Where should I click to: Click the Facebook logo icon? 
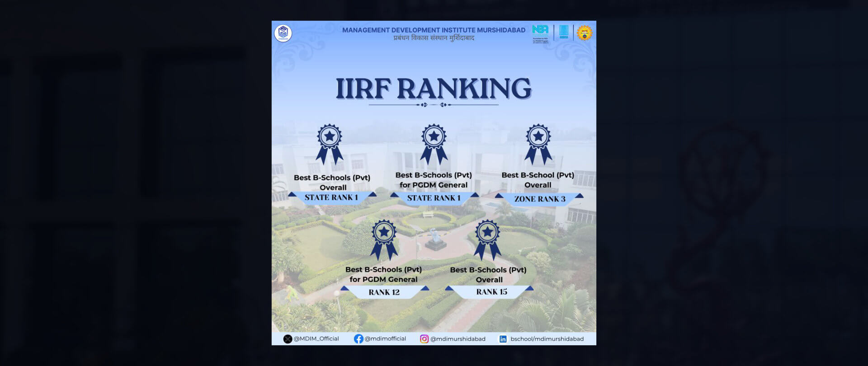(359, 339)
